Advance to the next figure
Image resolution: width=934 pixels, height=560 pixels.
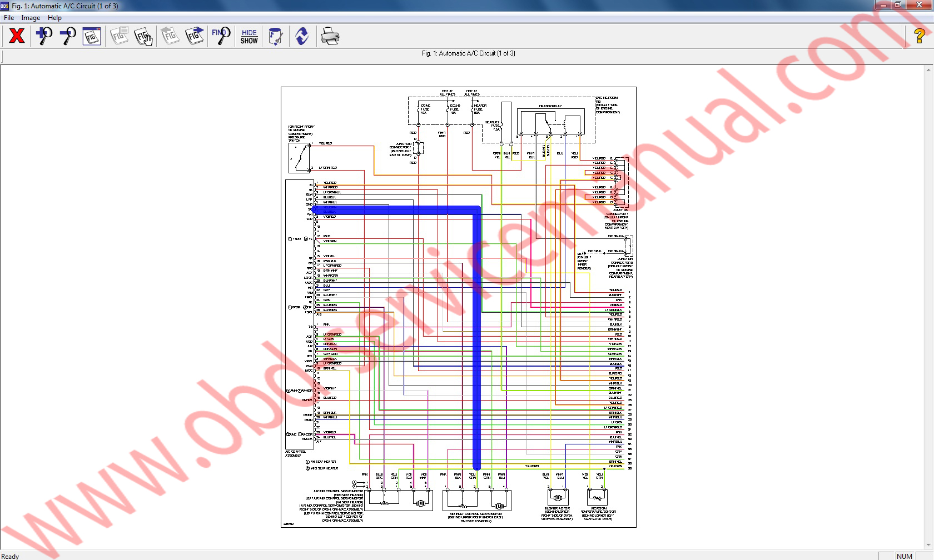(x=195, y=36)
